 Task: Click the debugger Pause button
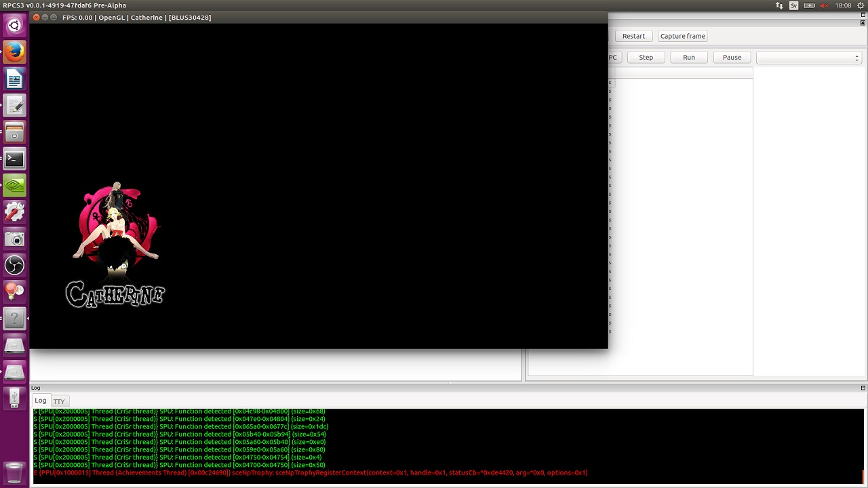coord(732,57)
